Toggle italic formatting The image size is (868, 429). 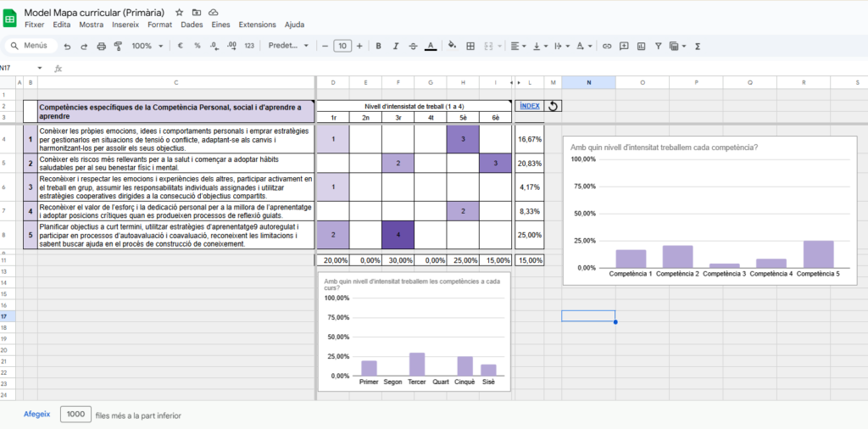(x=395, y=46)
